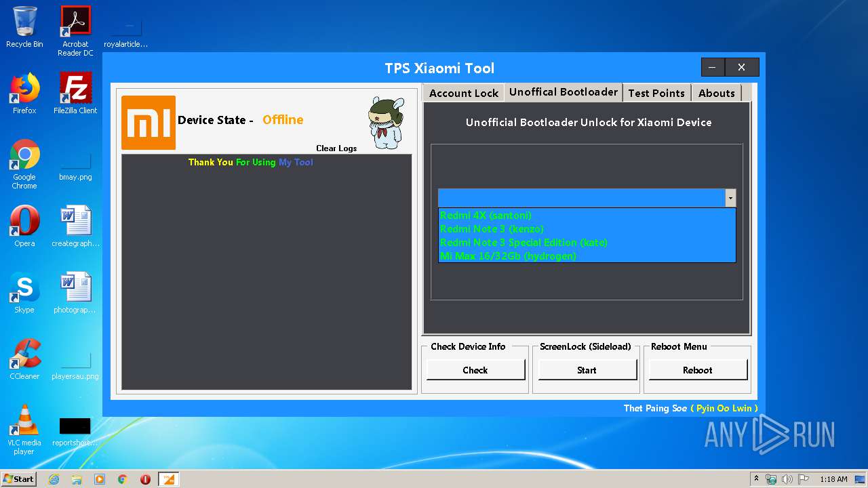Screen dimensions: 868x488
Task: Launch Opera desktop shortcut
Action: click(x=24, y=226)
